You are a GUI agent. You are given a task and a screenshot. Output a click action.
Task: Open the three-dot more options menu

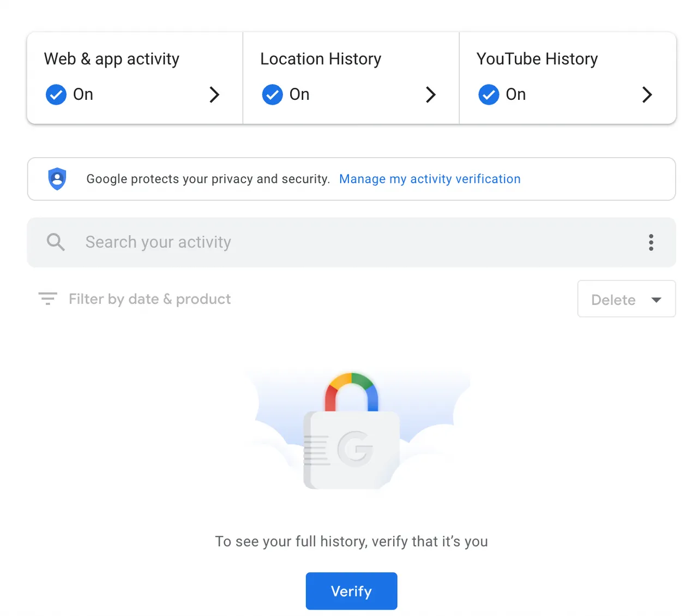(651, 242)
